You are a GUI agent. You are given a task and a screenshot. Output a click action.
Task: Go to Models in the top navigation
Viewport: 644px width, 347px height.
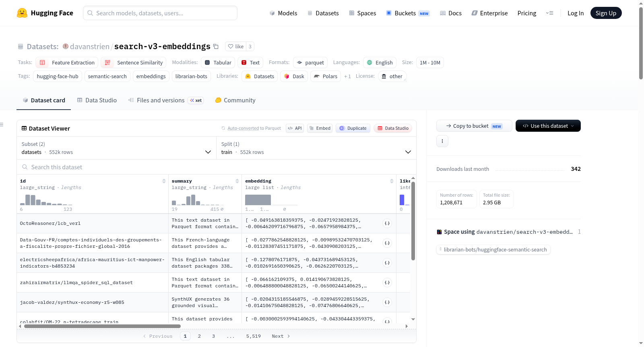point(283,13)
